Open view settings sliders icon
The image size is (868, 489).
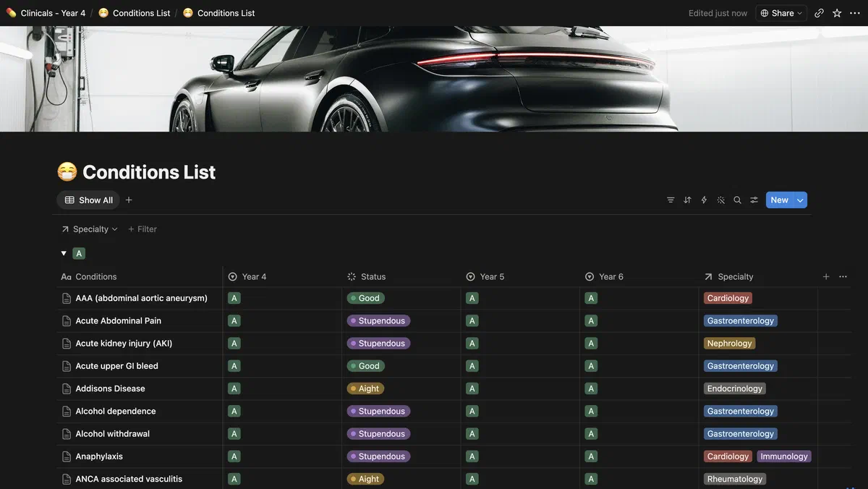[x=754, y=200]
